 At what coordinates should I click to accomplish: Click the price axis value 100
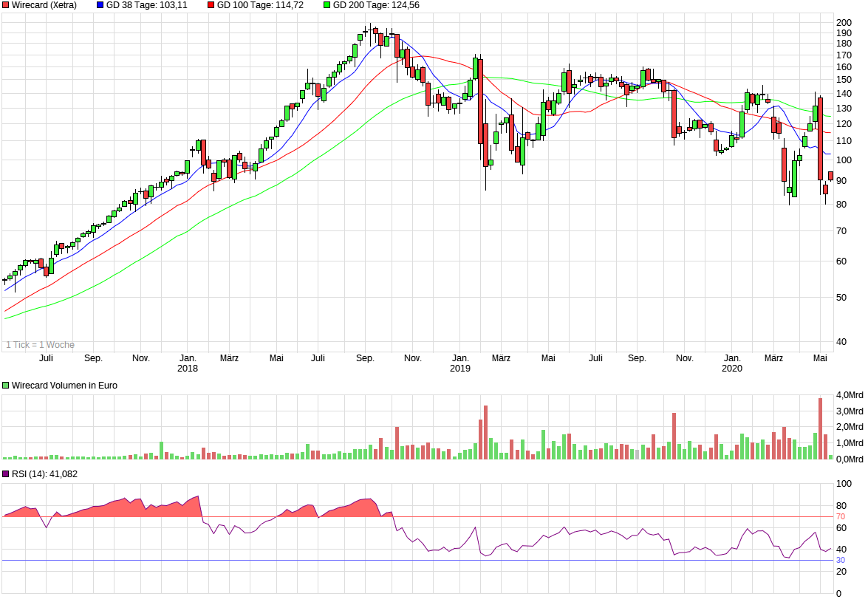click(844, 160)
